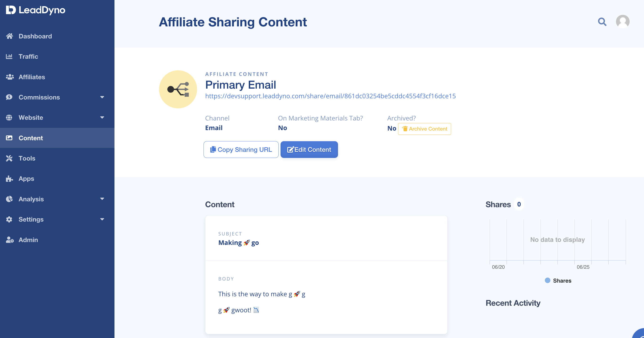Open the user profile avatar
Image resolution: width=644 pixels, height=338 pixels.
click(623, 22)
